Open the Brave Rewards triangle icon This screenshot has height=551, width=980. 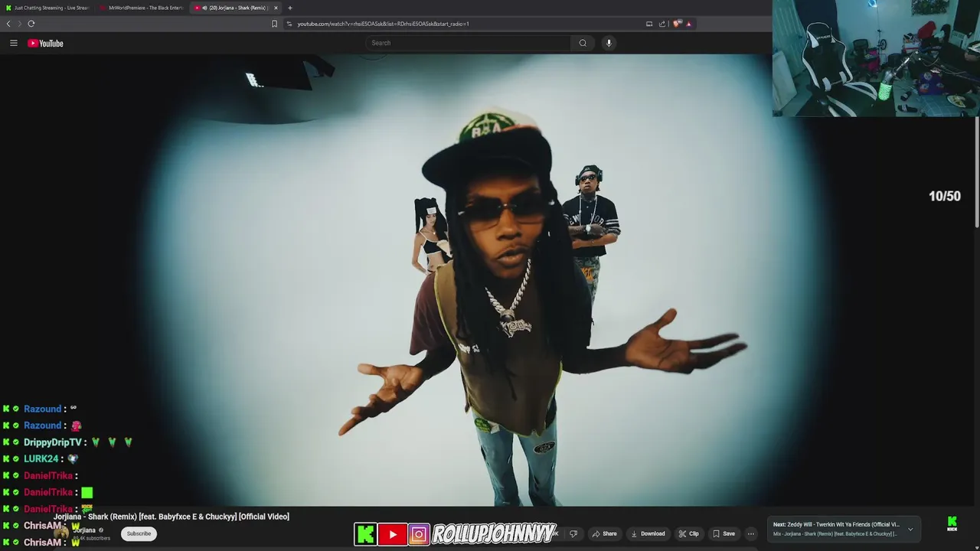pyautogui.click(x=688, y=24)
